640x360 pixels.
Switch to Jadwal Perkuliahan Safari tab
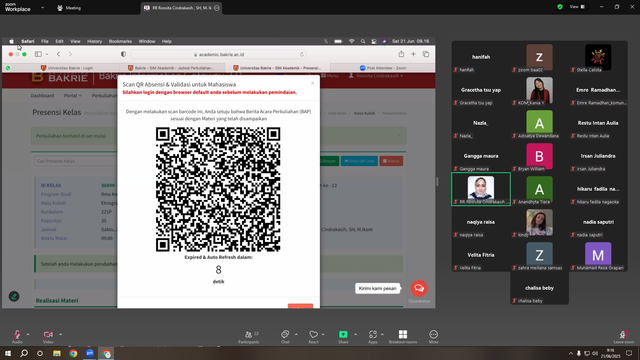click(172, 68)
